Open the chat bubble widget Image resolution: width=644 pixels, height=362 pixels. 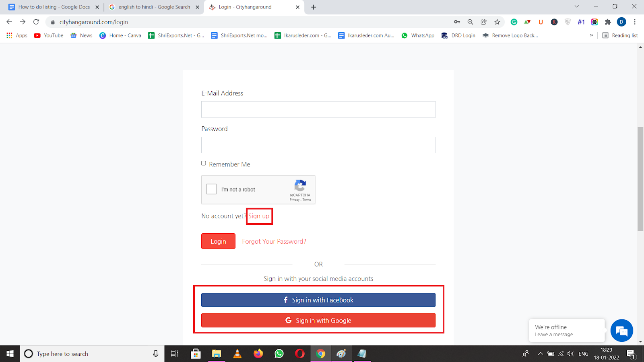pyautogui.click(x=622, y=331)
